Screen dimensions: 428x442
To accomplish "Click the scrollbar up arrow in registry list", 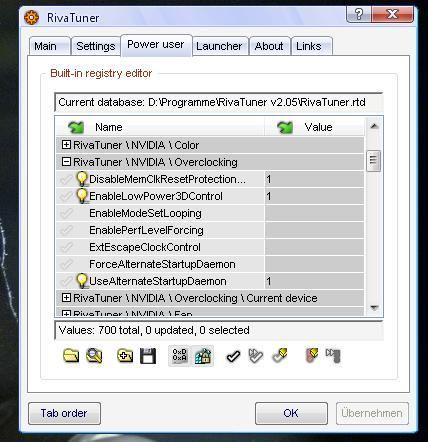I will pos(374,126).
